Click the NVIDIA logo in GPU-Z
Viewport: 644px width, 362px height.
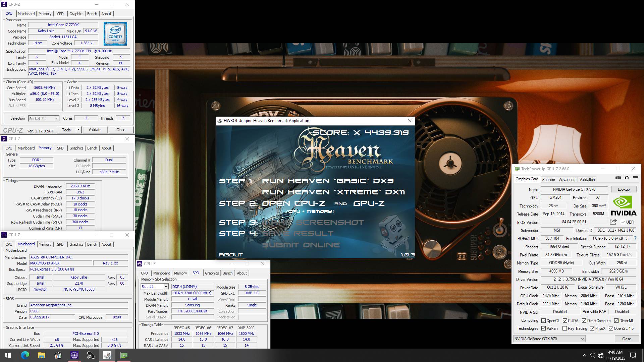623,206
